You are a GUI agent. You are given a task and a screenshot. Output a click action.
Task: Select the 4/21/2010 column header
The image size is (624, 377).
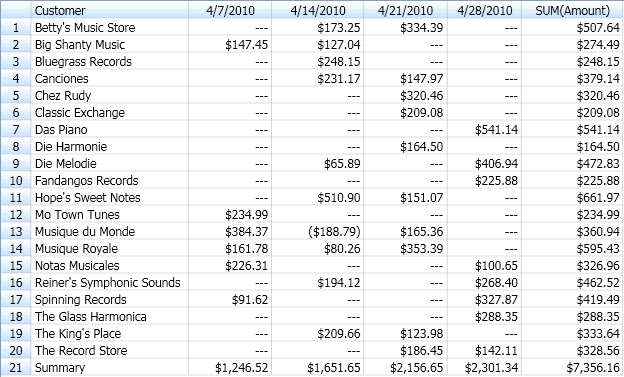[405, 10]
